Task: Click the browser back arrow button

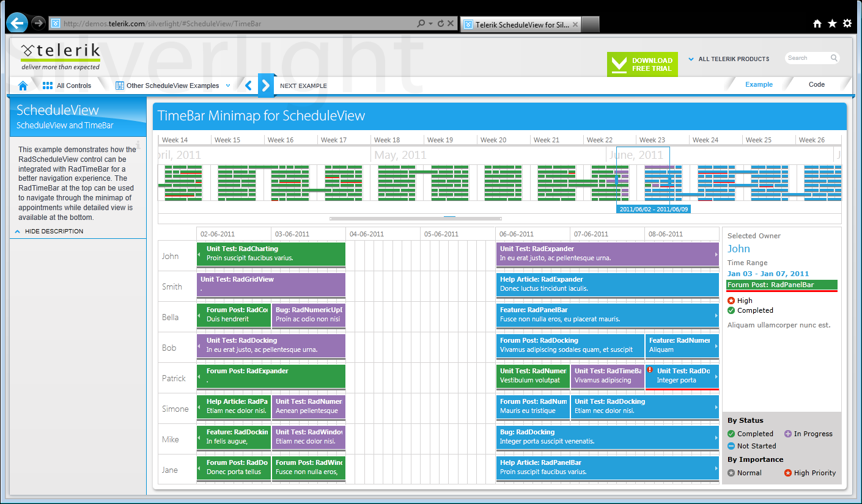Action: [x=17, y=23]
